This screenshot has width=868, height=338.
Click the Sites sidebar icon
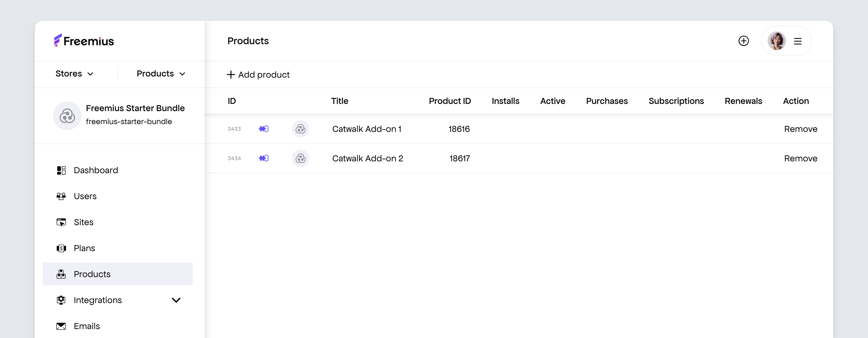coord(61,222)
